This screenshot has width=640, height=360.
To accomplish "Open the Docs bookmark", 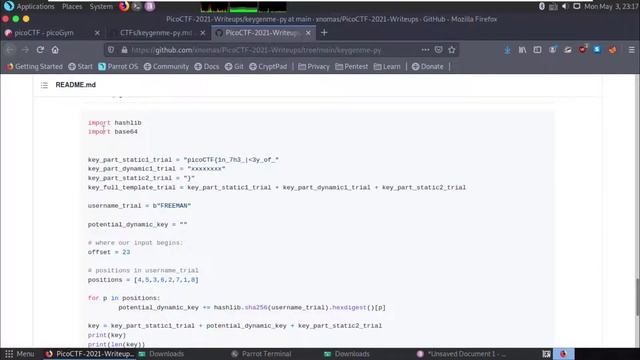I will coord(207,67).
